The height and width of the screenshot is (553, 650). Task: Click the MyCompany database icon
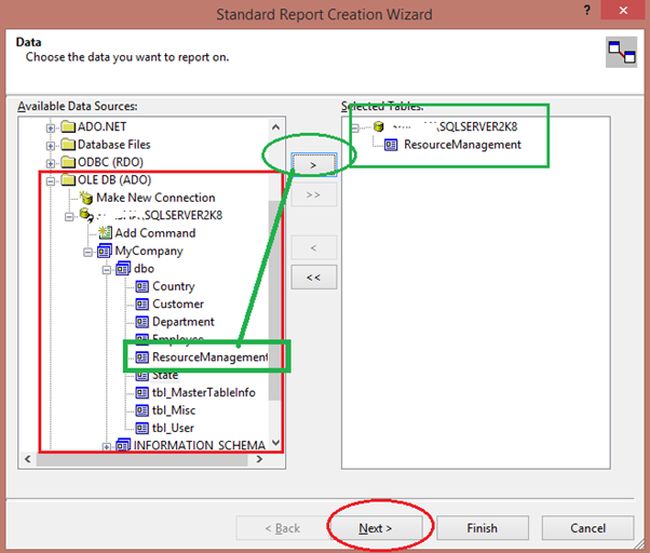tap(104, 251)
